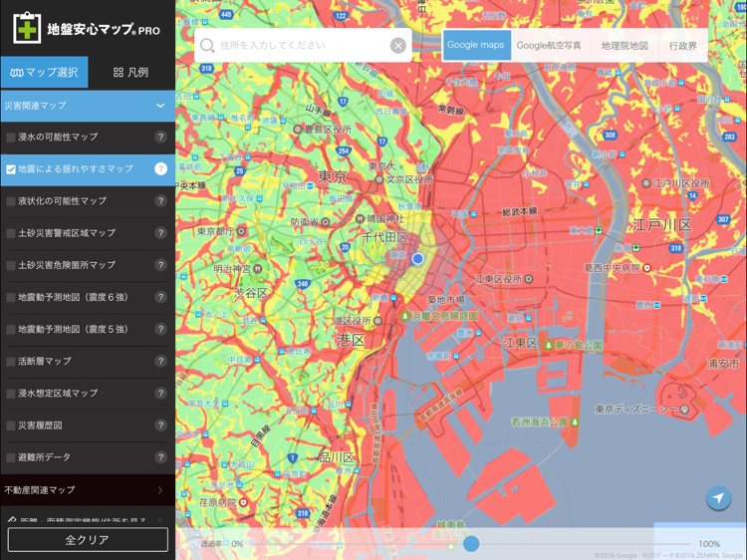This screenshot has width=747, height=560.
Task: Enable 土砂災害警戒区域マップ checkbox
Action: [x=11, y=233]
